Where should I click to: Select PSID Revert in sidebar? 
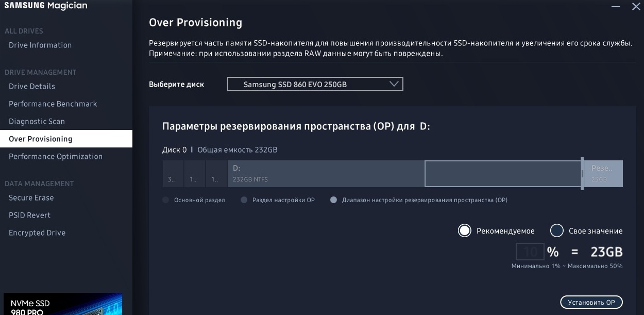[x=30, y=215]
